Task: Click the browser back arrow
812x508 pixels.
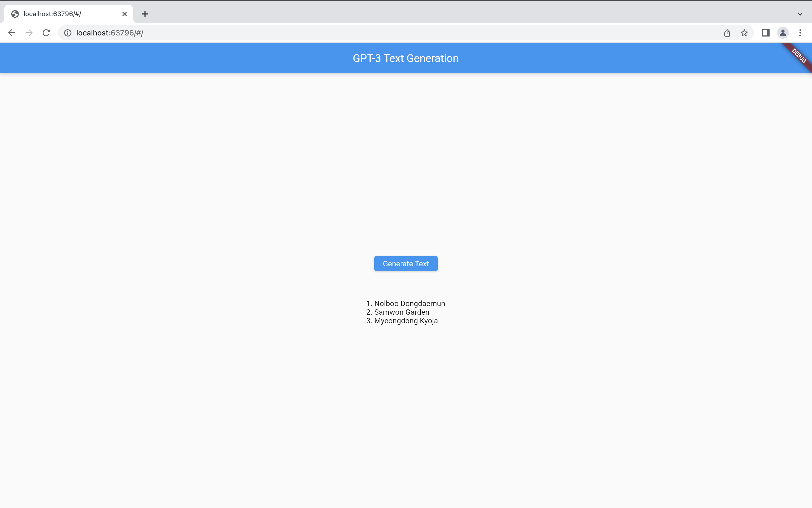Action: [12, 32]
